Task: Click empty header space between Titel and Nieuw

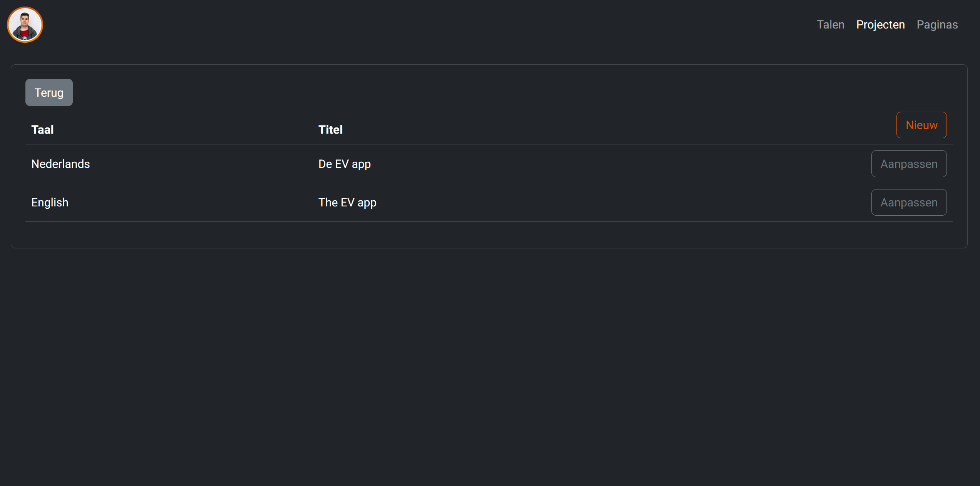Action: pos(616,130)
